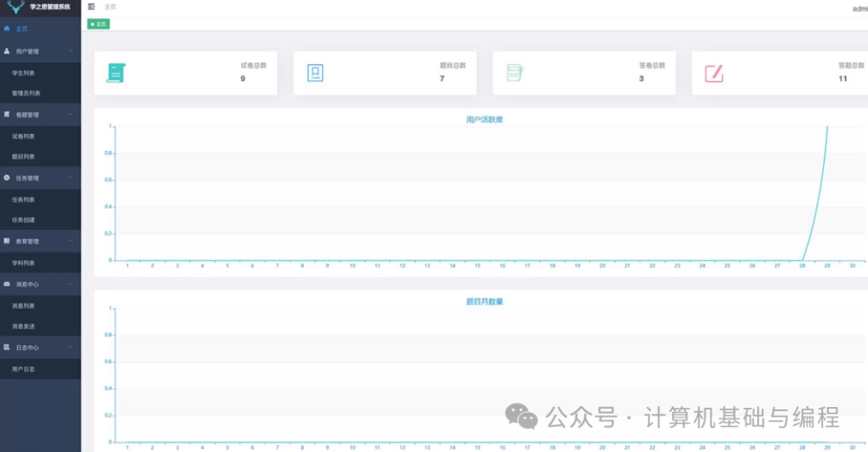Open 任务创建 in the sidebar
Viewport: 868px width, 452px height.
pyautogui.click(x=23, y=220)
